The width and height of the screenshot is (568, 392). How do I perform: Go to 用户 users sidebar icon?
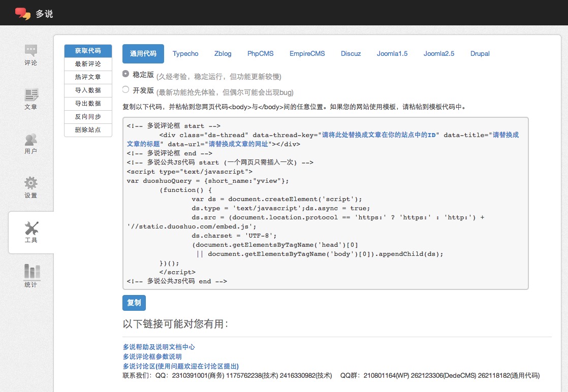tap(31, 139)
